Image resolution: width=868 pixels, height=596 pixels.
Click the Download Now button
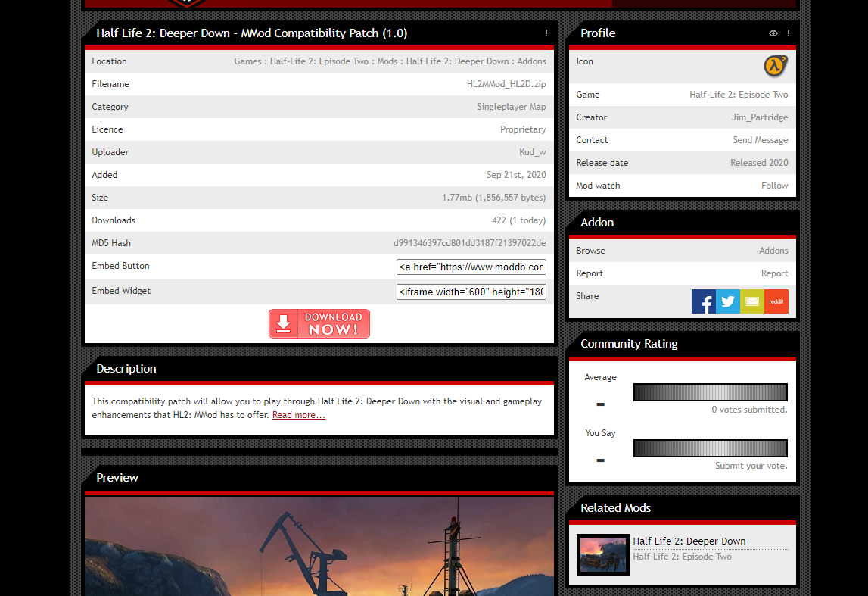[x=319, y=323]
